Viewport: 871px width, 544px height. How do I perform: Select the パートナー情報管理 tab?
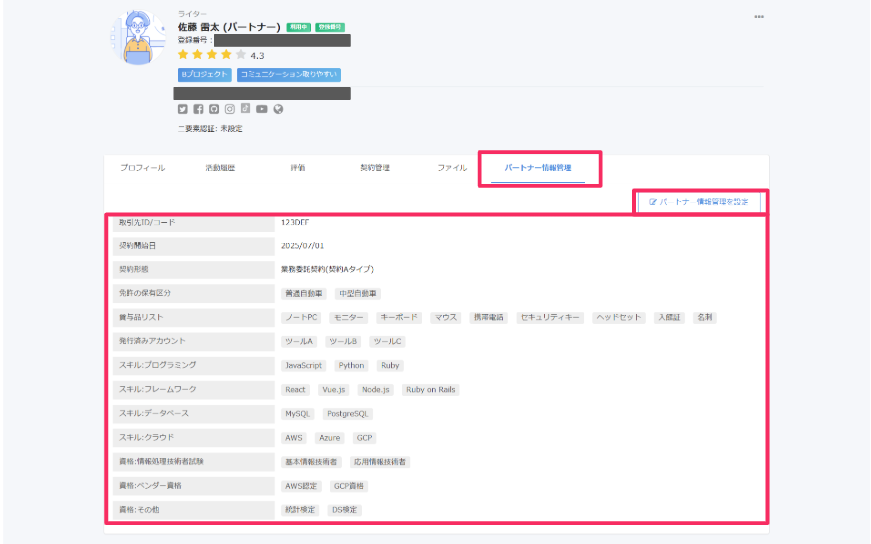coord(538,168)
